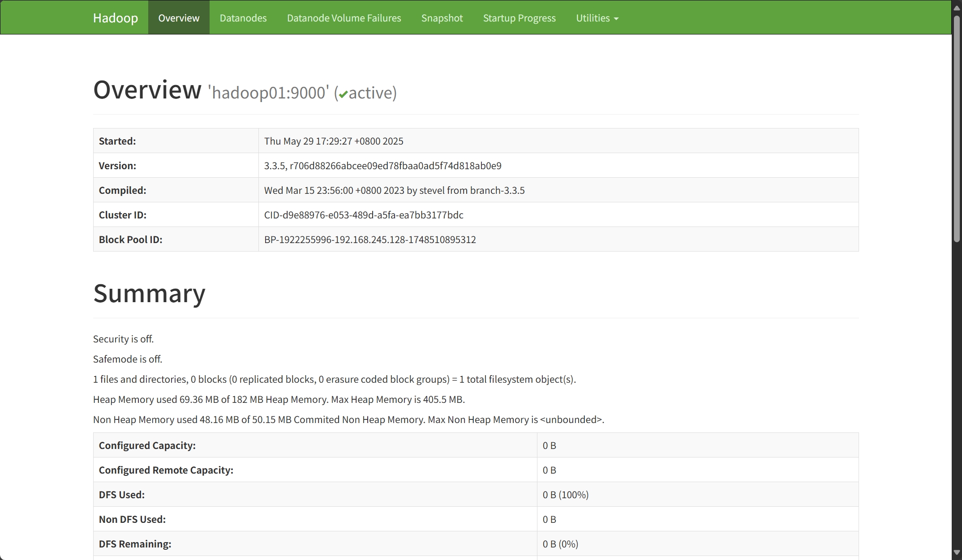Click the DFS Used value cell
962x560 pixels.
tap(566, 495)
